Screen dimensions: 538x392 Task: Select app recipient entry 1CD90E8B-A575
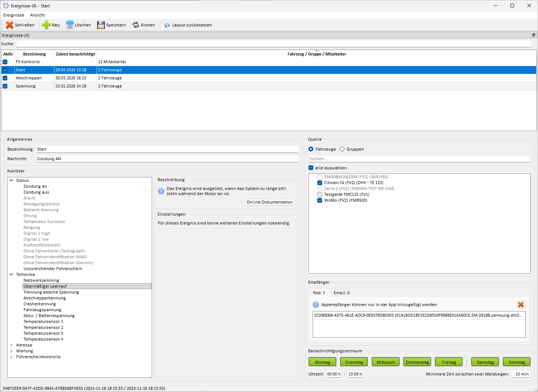[x=419, y=315]
